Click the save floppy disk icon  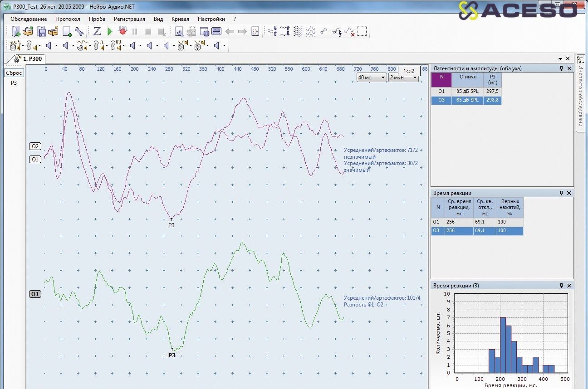tap(41, 31)
